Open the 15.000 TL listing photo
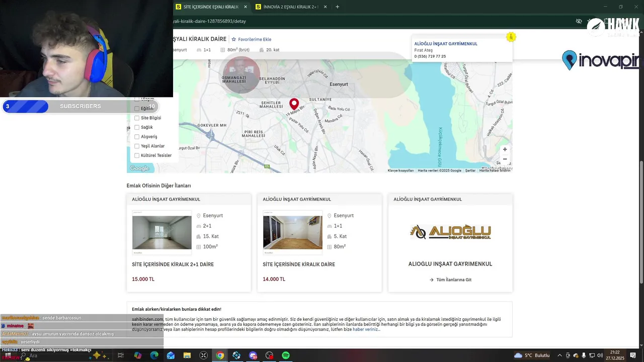 162,232
